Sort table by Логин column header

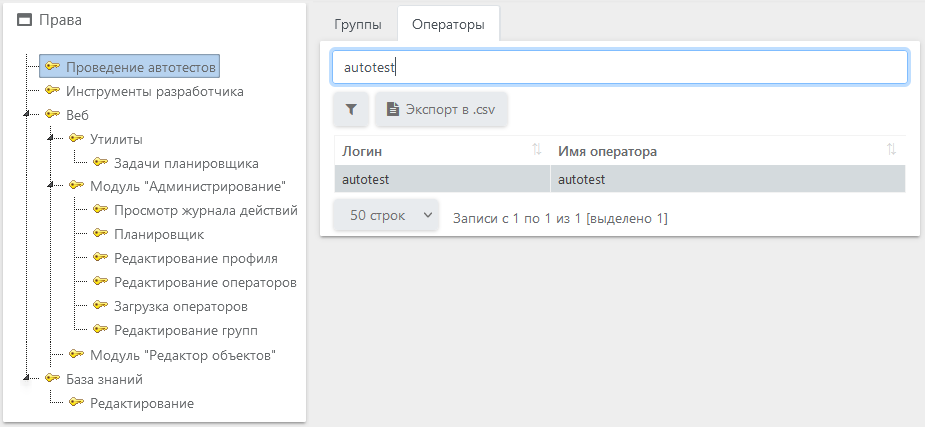(440, 151)
